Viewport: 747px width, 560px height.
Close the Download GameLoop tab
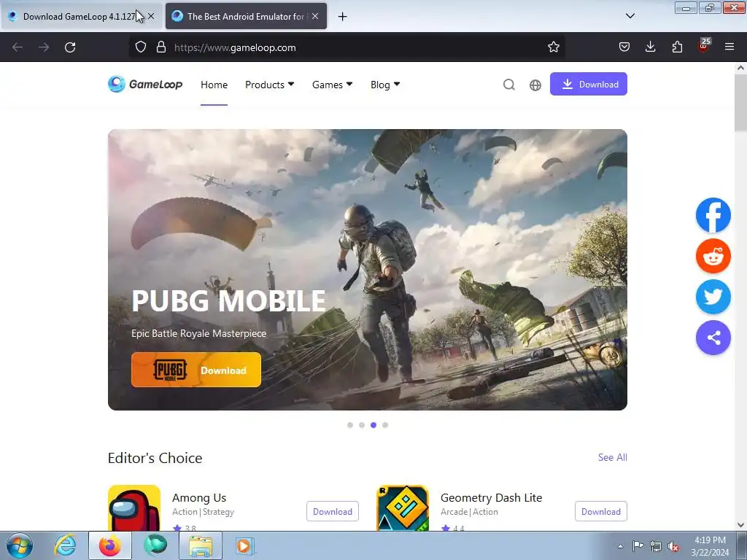click(x=151, y=16)
